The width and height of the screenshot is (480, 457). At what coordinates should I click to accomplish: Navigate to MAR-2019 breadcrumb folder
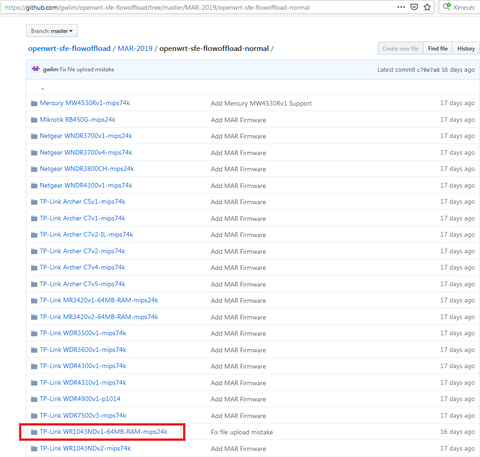click(135, 48)
